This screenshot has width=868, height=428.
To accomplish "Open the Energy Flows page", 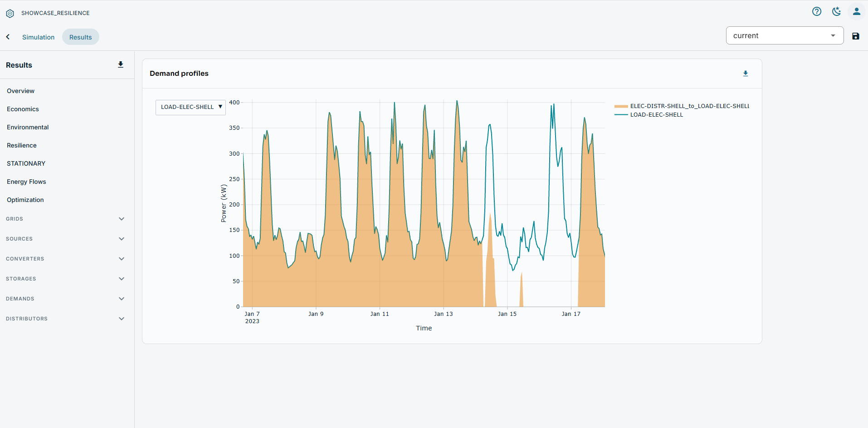I will pos(26,182).
